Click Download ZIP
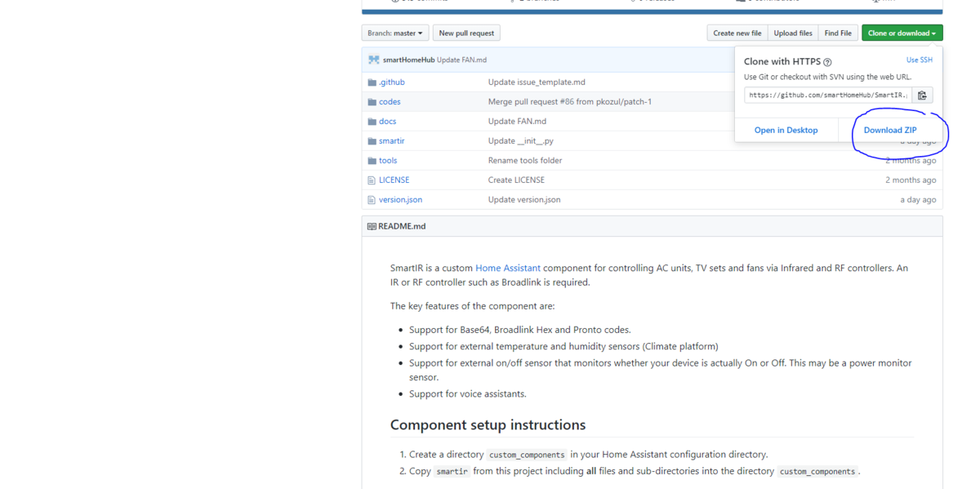 [890, 130]
